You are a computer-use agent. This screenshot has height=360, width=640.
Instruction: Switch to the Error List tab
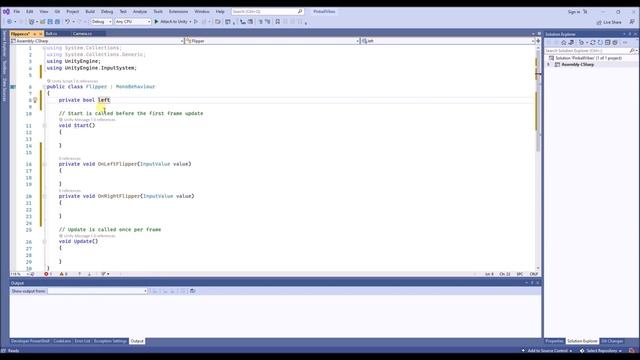82,341
